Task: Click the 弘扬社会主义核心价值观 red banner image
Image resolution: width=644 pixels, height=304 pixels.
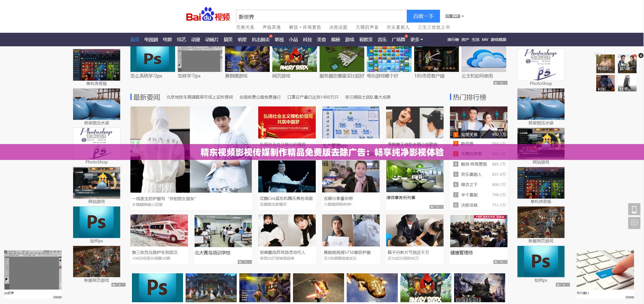Action: coord(287,122)
